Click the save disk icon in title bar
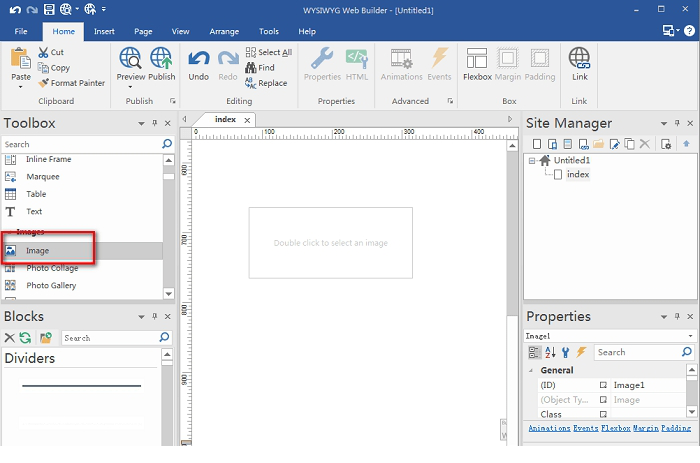The height and width of the screenshot is (463, 700). coord(49,9)
